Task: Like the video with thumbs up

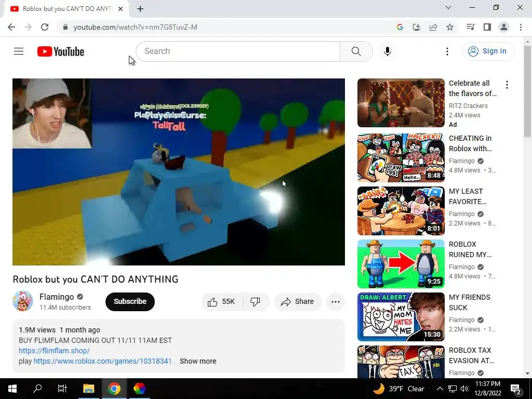Action: (222, 302)
